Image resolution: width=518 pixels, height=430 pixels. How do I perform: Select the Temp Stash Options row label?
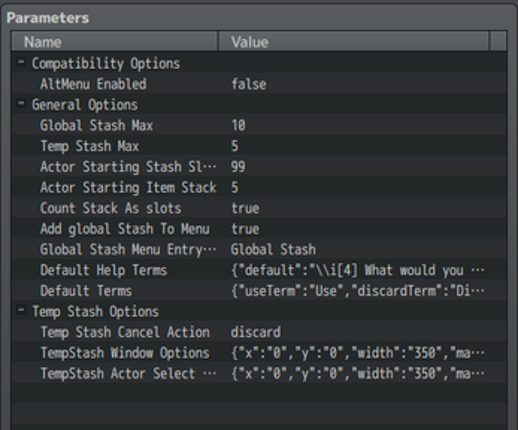(95, 311)
